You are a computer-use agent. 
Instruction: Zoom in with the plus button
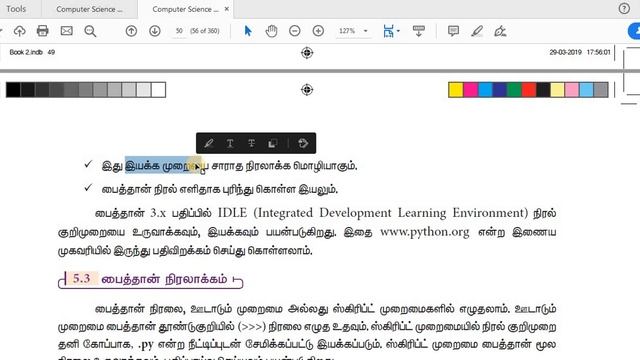coord(318,31)
